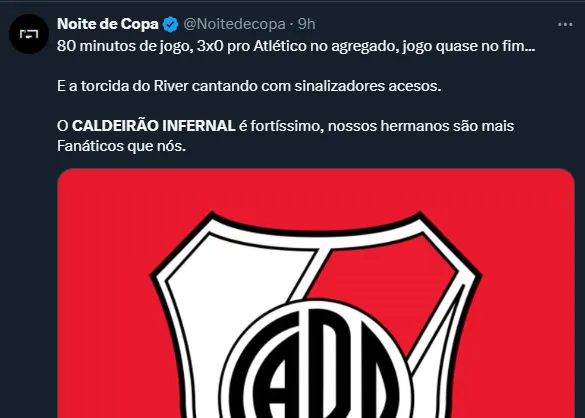Select the sentence about torcida do River
585x418 pixels.
tap(249, 86)
